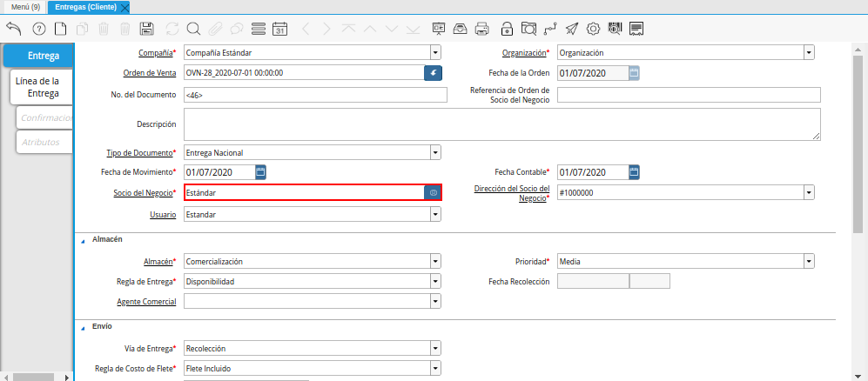Open the Vía de Entrega dropdown
868x381 pixels.
pos(435,349)
